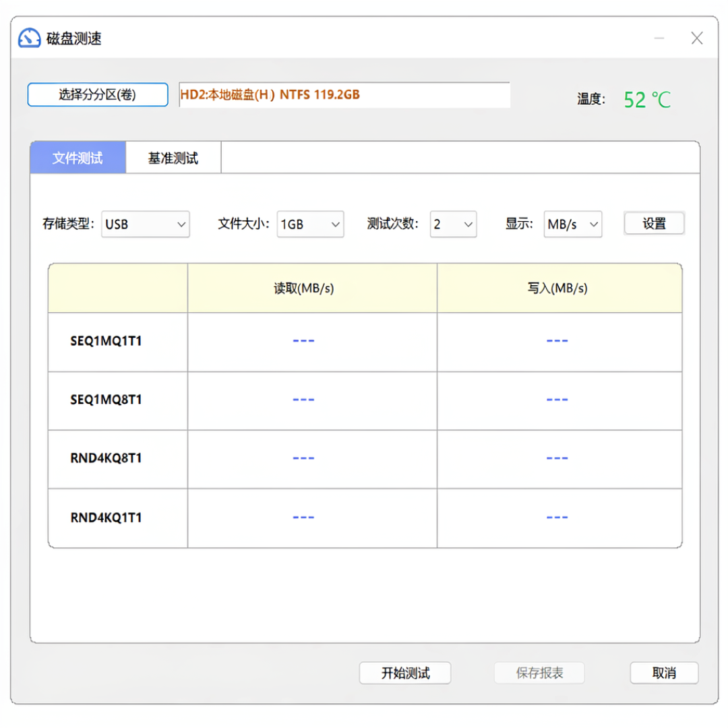The height and width of the screenshot is (728, 728).
Task: Click the RND4KQ8T1 read speed value
Action: [303, 458]
